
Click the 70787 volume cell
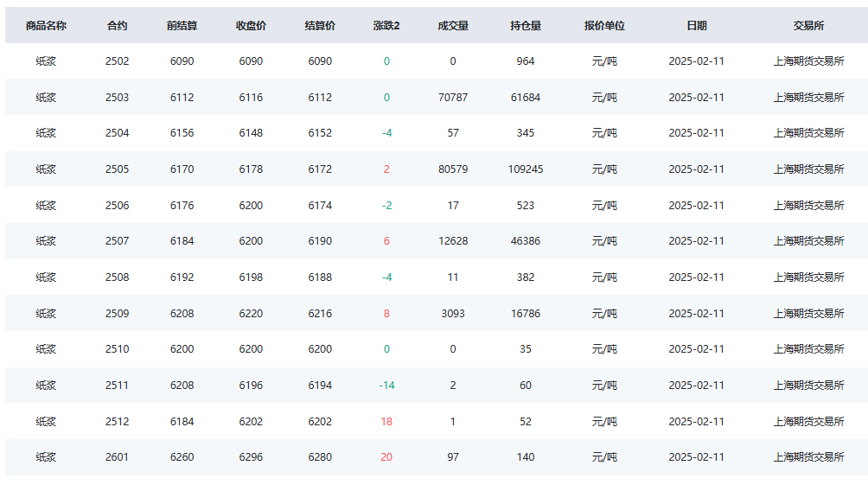tap(453, 98)
